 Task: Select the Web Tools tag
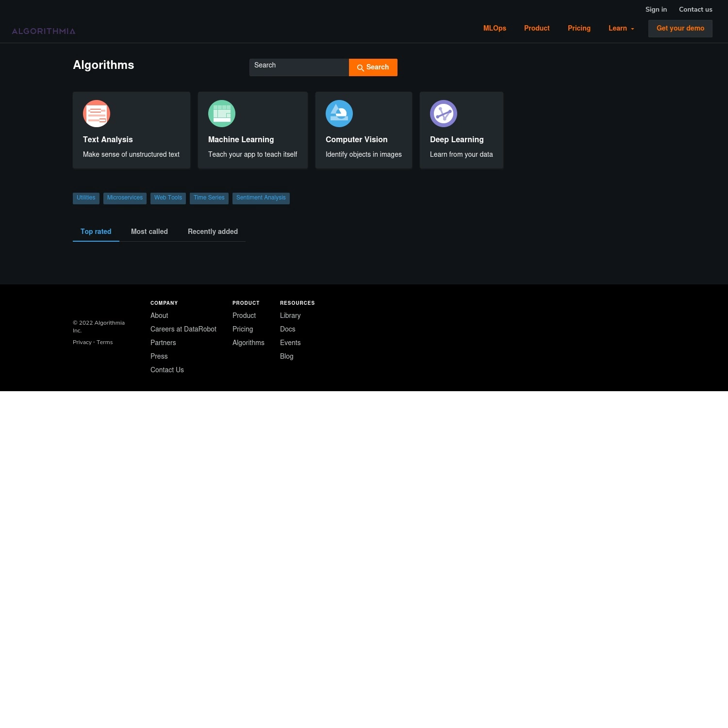pos(168,198)
